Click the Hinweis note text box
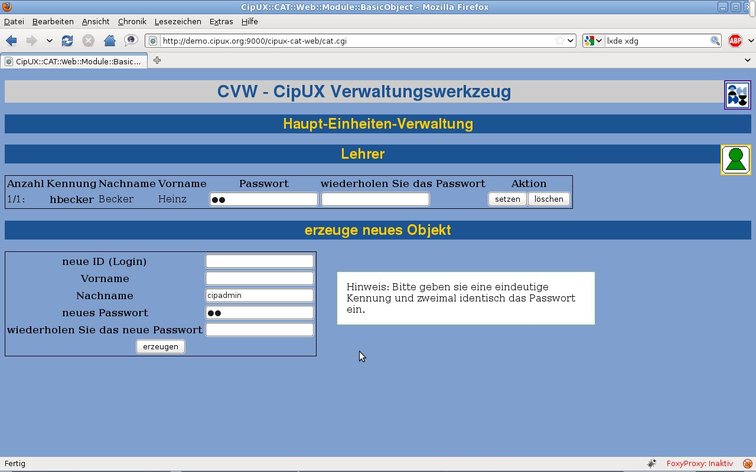Viewport: 756px width, 472px height. (466, 298)
